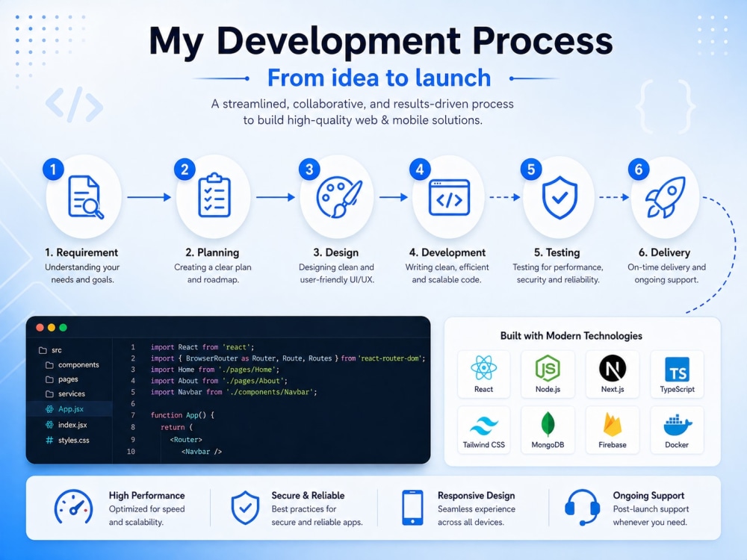The width and height of the screenshot is (747, 560).
Task: Click the yellow minimize dot of code editor
Action: coord(52,328)
